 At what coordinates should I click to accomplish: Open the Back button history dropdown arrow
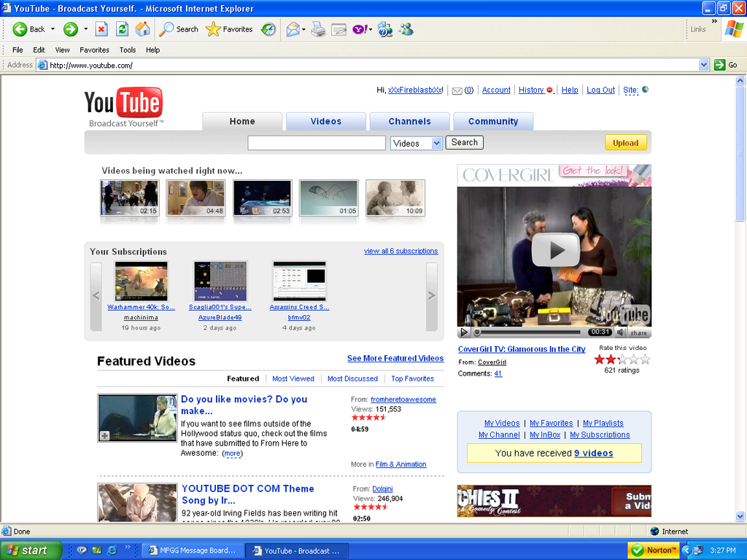(x=53, y=29)
